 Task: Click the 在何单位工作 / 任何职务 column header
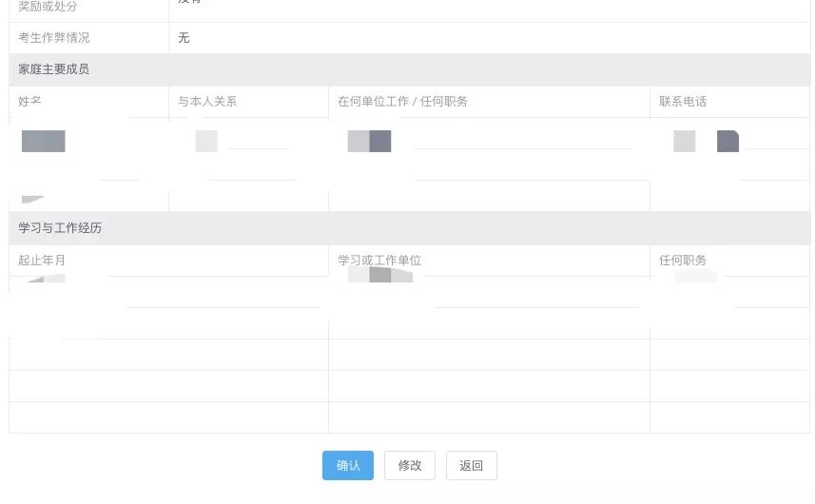pos(402,102)
